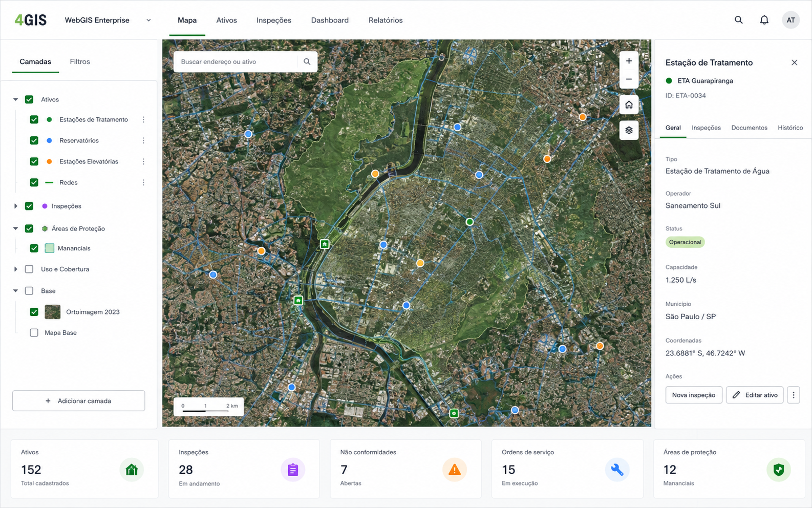This screenshot has height=508, width=812.
Task: Close the Estação de Tratamento panel
Action: [x=794, y=62]
